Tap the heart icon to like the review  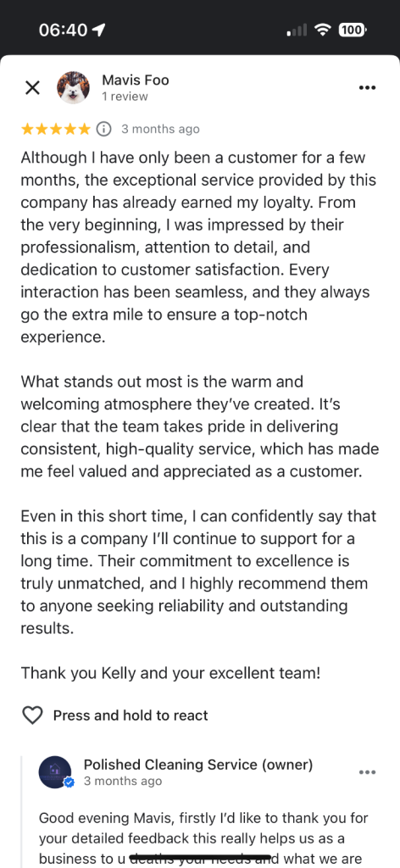click(x=32, y=715)
